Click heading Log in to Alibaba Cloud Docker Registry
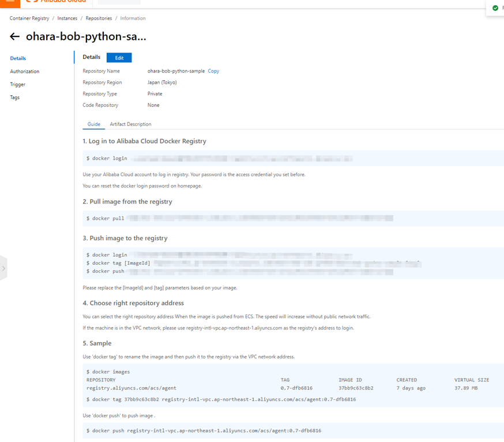This screenshot has height=442, width=504. (144, 141)
